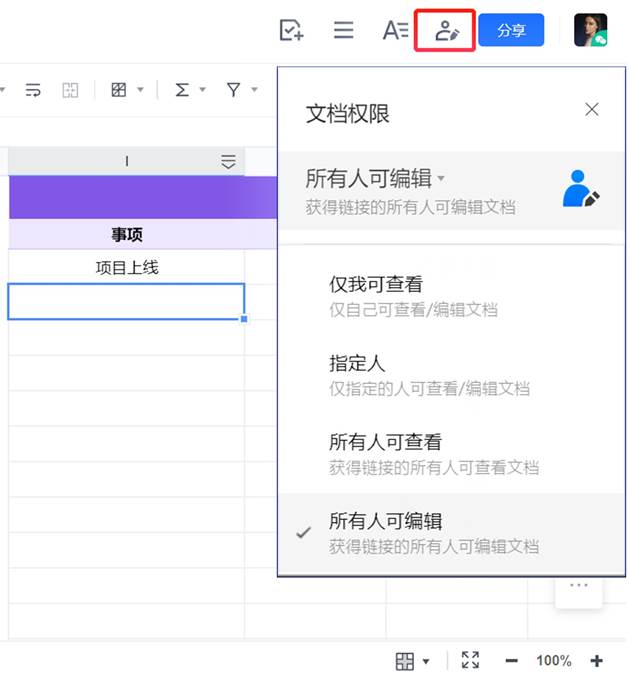
Task: Select 仅我可查看 permission option
Action: (x=452, y=296)
